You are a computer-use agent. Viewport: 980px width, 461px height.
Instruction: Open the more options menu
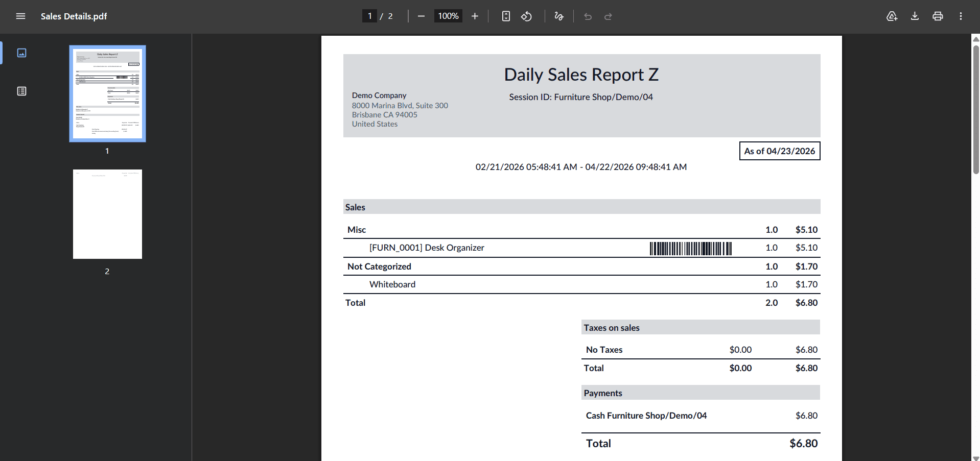[961, 16]
